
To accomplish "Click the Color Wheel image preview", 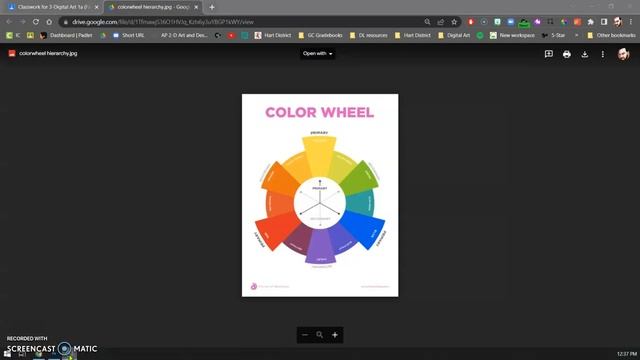I will pyautogui.click(x=320, y=195).
